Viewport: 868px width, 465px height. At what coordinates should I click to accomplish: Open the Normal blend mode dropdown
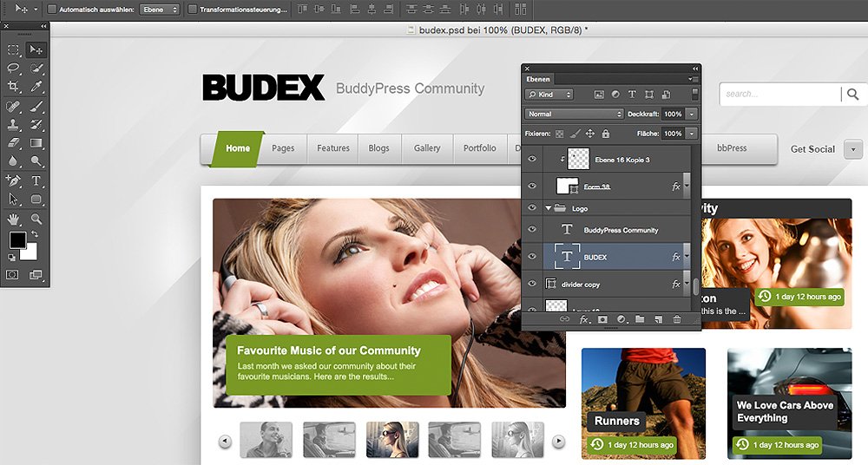point(574,114)
